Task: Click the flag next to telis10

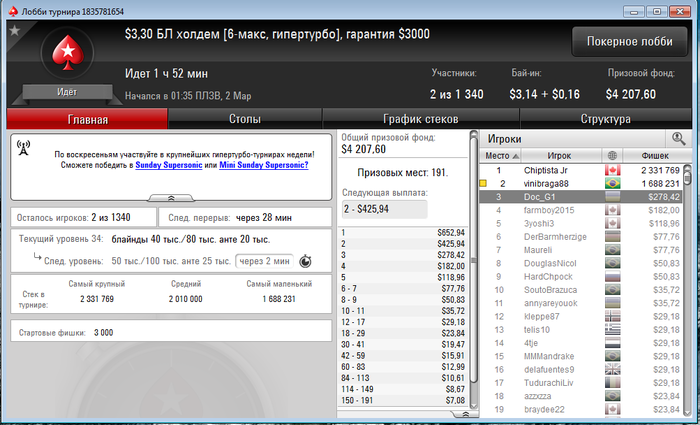Action: tap(612, 329)
